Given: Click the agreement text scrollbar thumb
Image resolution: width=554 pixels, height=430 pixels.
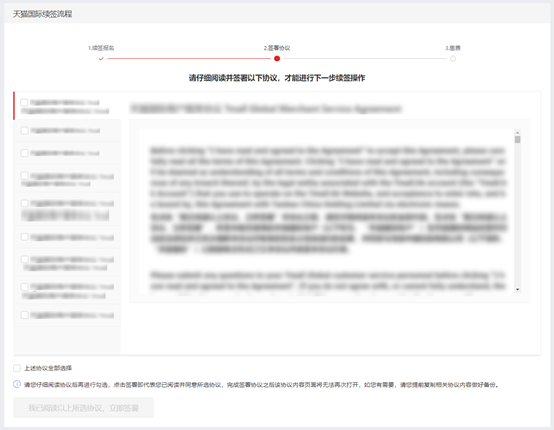Looking at the screenshot, I should (x=518, y=140).
